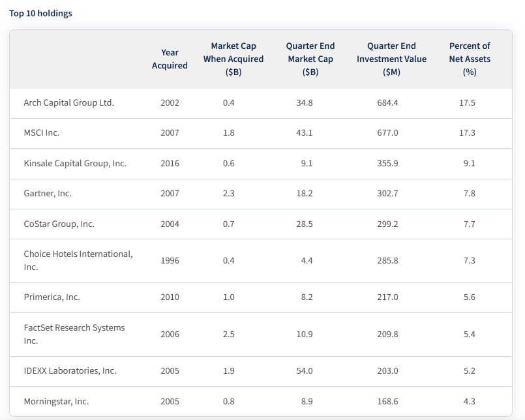The height and width of the screenshot is (420, 525).
Task: Click the 5.4 percent in FactSet row
Action: pos(470,335)
